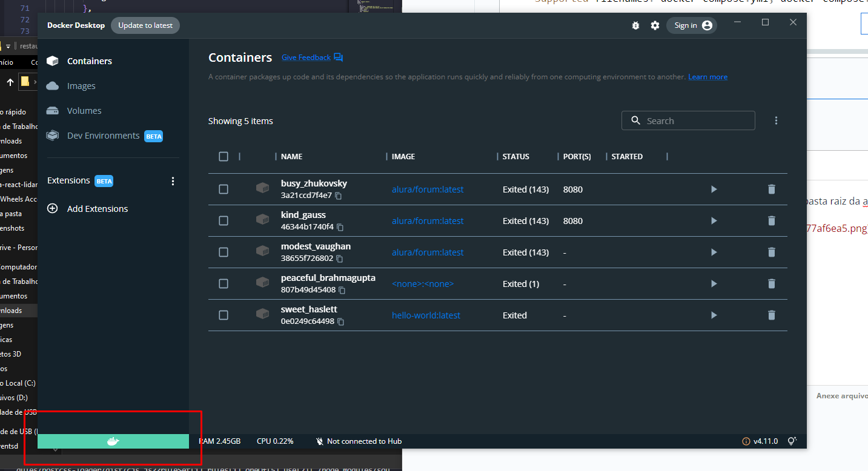Select the modest_vaughan container checkbox
The width and height of the screenshot is (868, 471).
224,252
